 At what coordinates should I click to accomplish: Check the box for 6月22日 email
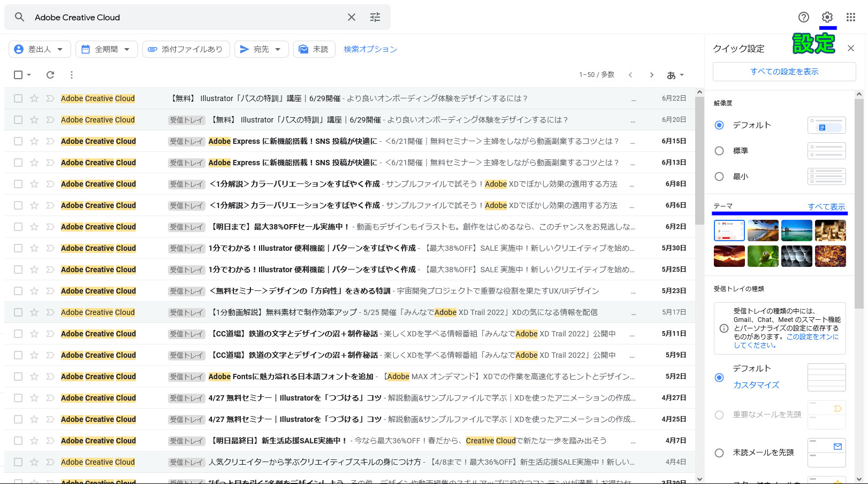point(18,98)
